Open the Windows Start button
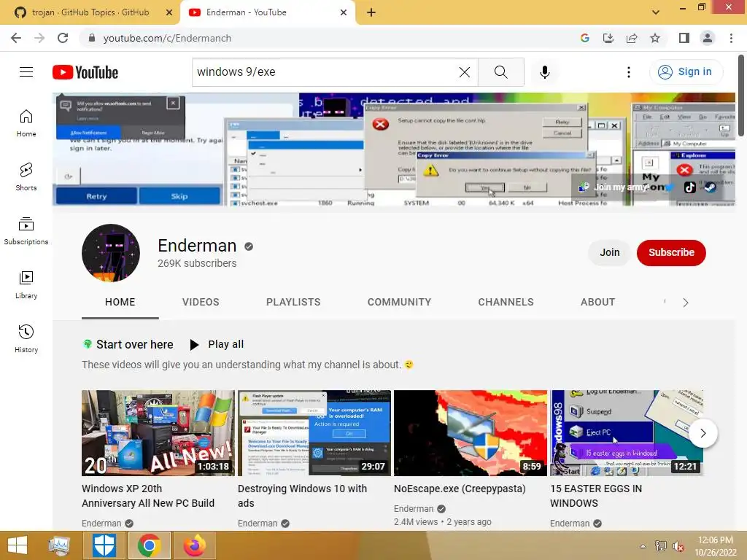Viewport: 747px width, 560px height. [18, 545]
